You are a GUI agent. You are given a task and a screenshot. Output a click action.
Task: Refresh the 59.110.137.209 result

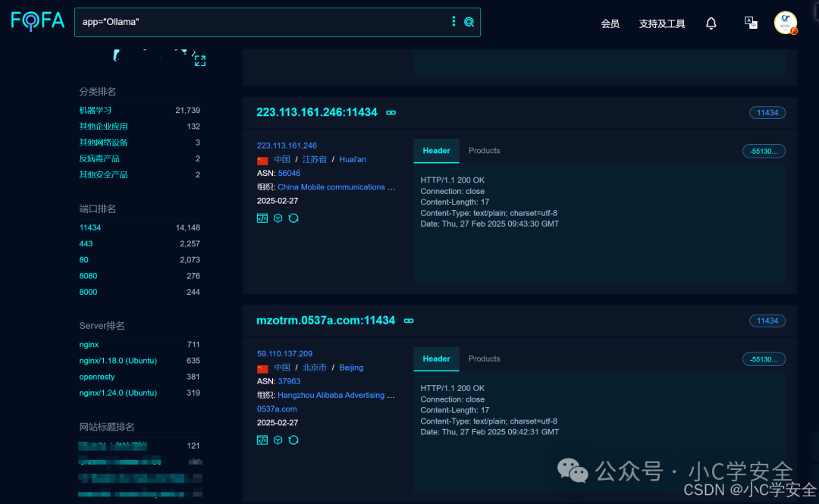(293, 440)
